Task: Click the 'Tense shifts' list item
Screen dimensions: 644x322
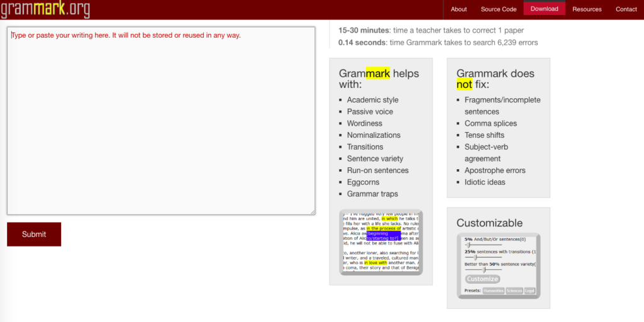Action: click(x=484, y=135)
